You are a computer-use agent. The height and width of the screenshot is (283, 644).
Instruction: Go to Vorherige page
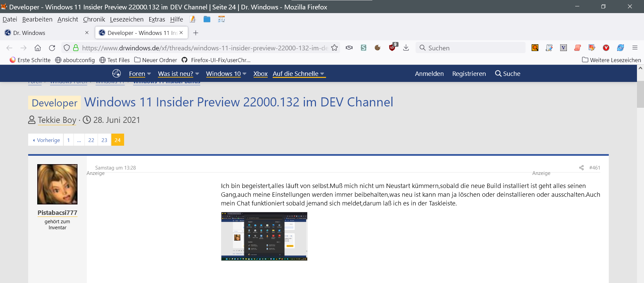[x=46, y=140]
